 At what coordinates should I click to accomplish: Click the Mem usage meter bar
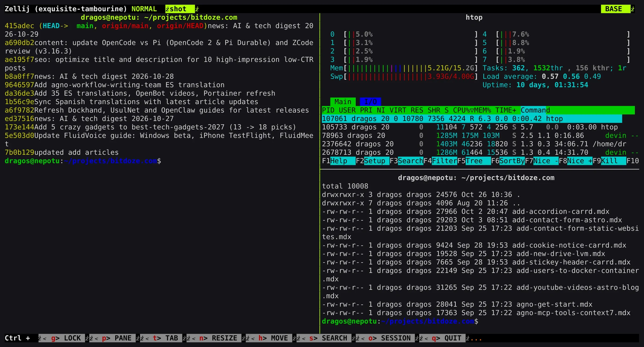click(x=404, y=68)
